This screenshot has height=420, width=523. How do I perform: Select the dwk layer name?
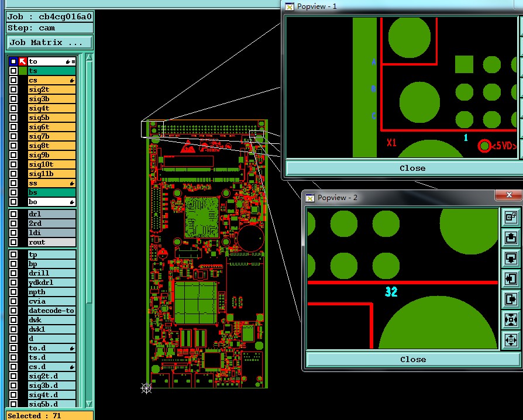[x=51, y=319]
